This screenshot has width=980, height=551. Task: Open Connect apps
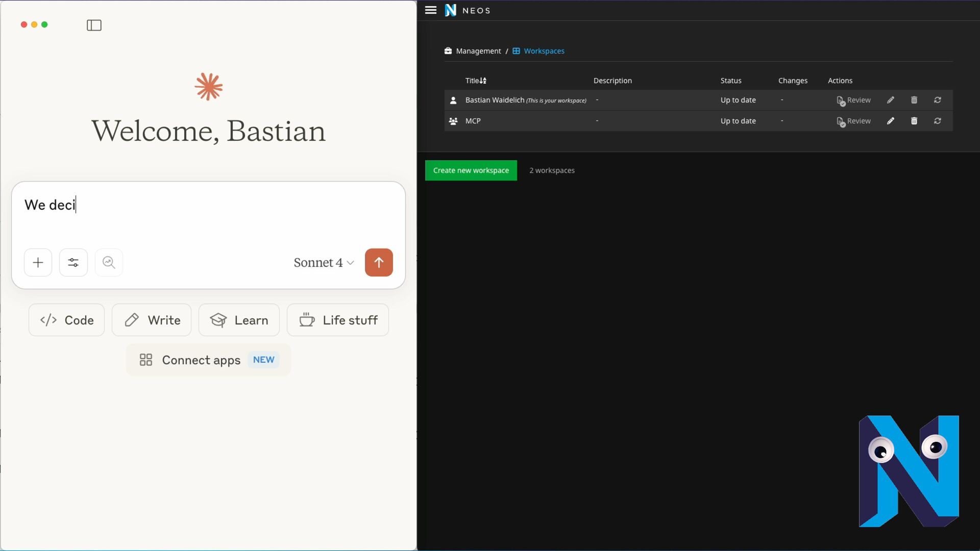(208, 360)
